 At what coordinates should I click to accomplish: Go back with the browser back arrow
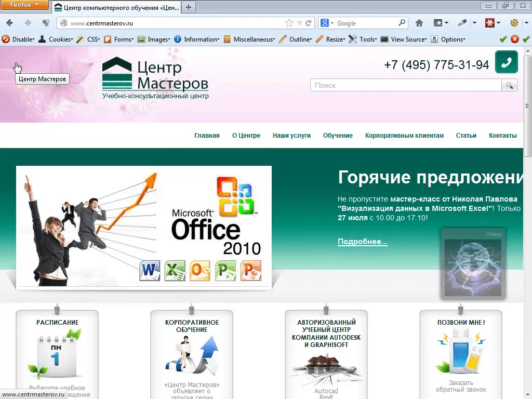(9, 23)
